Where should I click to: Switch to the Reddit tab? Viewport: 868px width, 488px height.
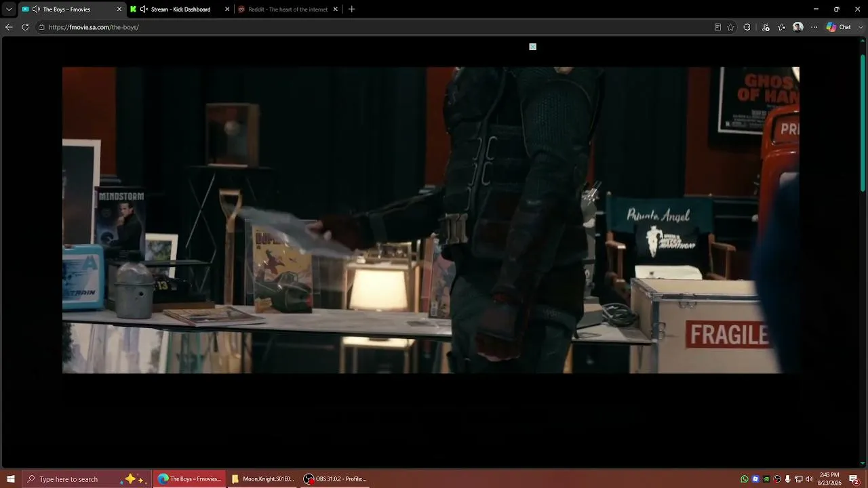[x=288, y=9]
